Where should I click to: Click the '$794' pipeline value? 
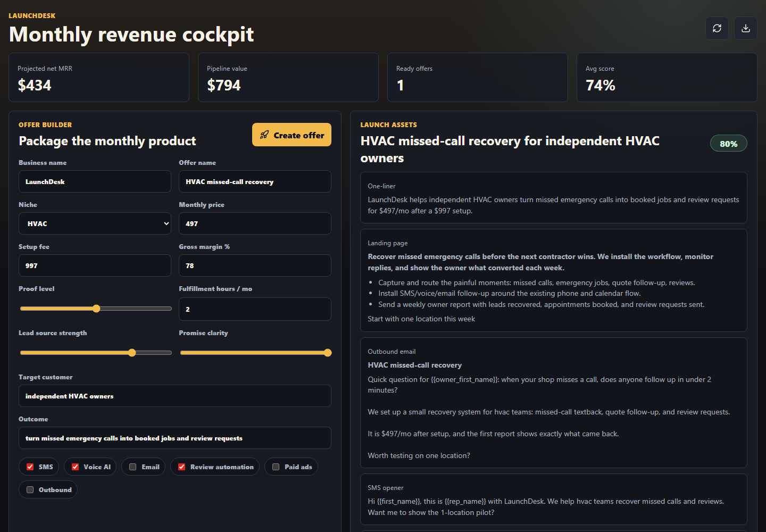coord(224,85)
